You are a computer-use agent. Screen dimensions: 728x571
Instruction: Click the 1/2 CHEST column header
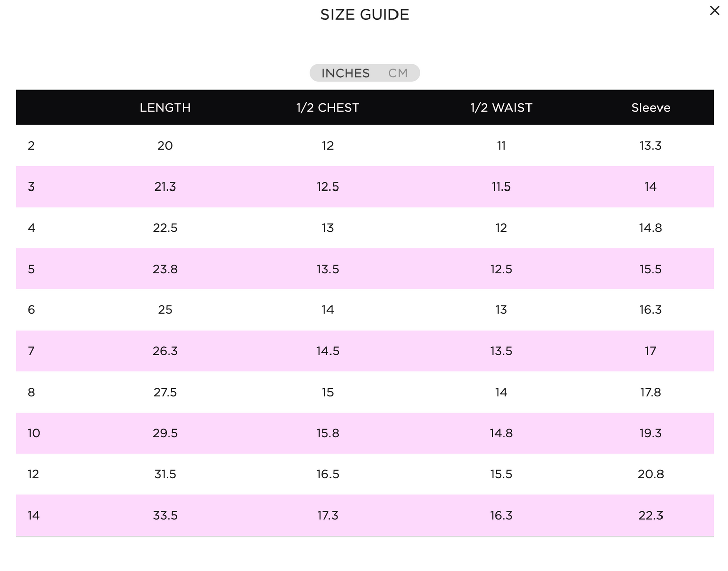click(x=327, y=108)
